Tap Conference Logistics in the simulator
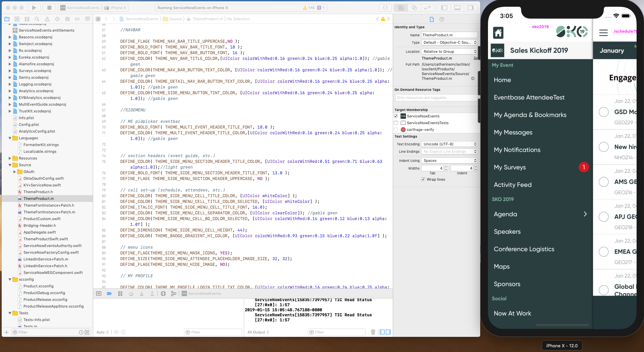This screenshot has height=352, width=644. (524, 249)
